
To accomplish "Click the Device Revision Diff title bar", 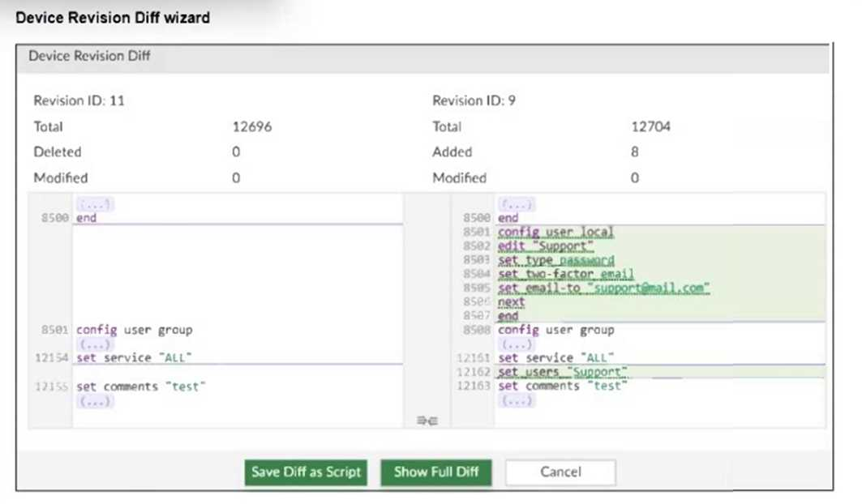I will (89, 56).
